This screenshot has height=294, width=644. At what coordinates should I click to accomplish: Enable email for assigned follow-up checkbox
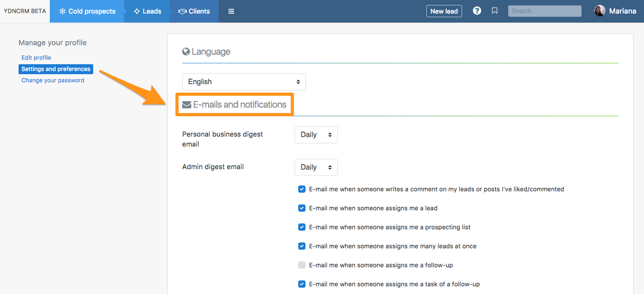[x=302, y=265]
